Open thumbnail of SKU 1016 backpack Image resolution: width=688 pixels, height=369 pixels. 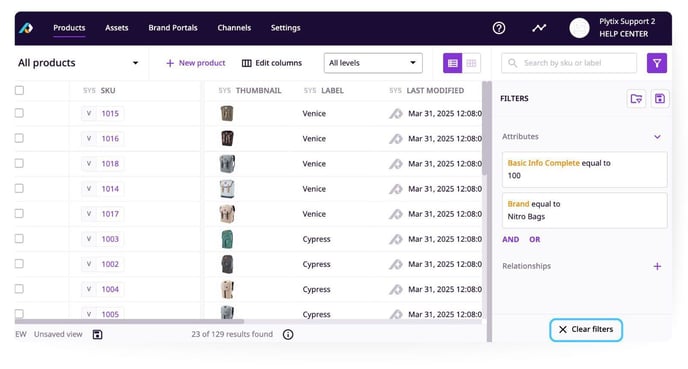pyautogui.click(x=227, y=139)
